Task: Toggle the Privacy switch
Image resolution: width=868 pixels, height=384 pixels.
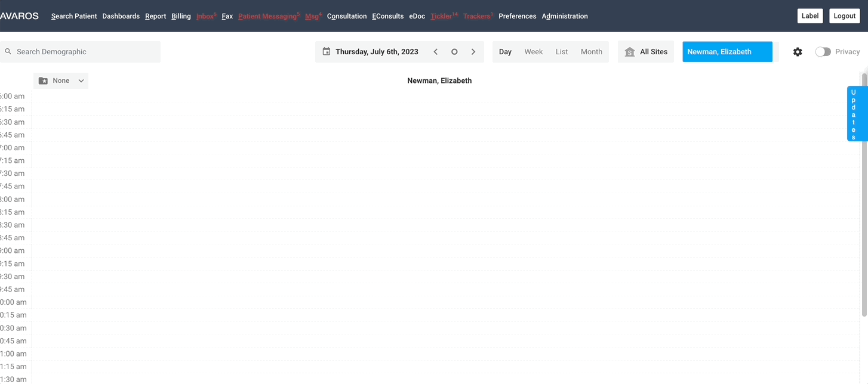Action: [x=823, y=52]
